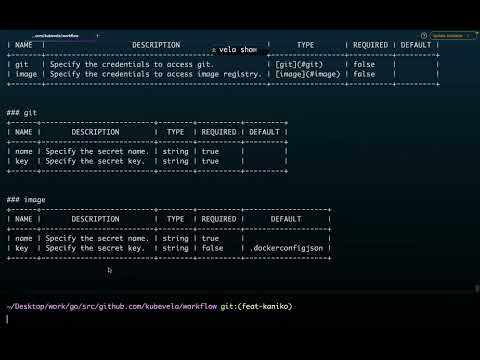Click 'false' required value in git row
This screenshot has width=480, height=360.
point(364,64)
